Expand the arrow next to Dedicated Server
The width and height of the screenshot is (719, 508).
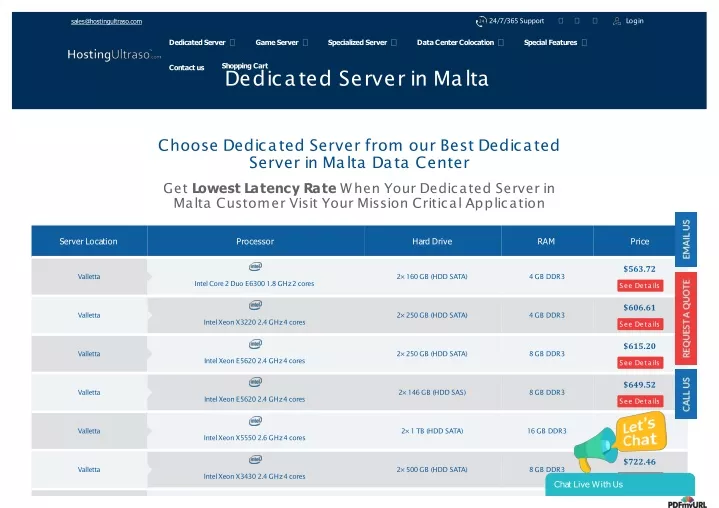[x=232, y=43]
